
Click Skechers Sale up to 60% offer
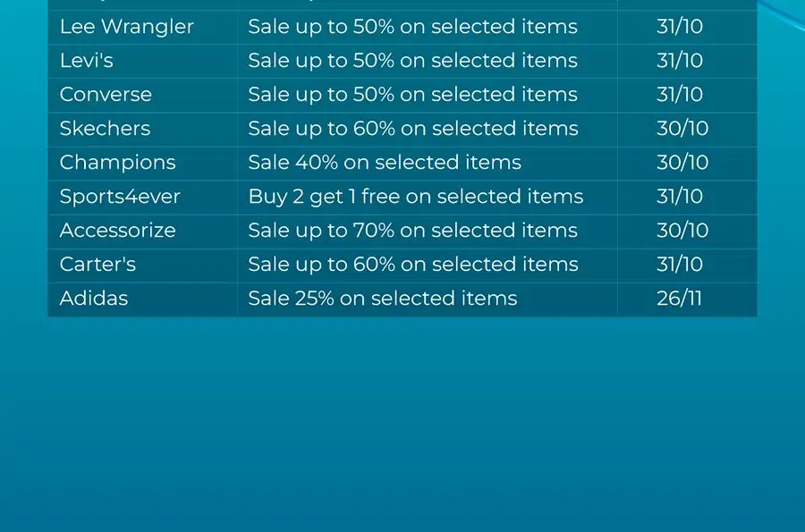pyautogui.click(x=413, y=128)
